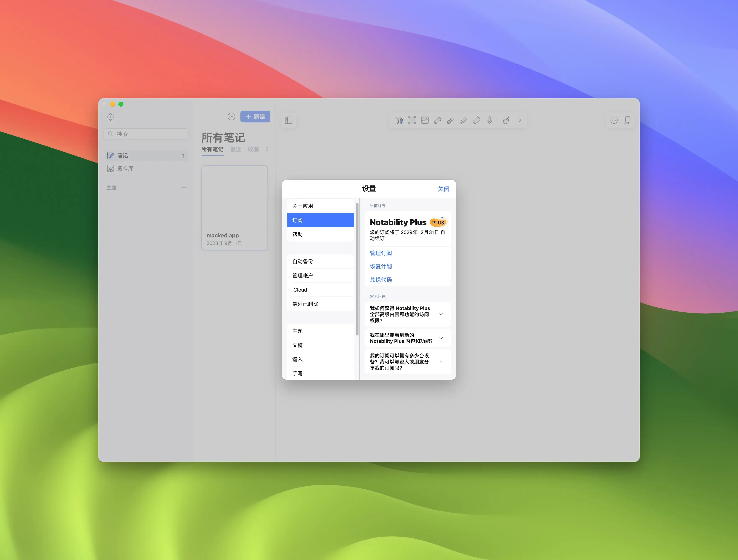Switch to the 最近 tab
Viewport: 738px width, 560px height.
tap(236, 150)
